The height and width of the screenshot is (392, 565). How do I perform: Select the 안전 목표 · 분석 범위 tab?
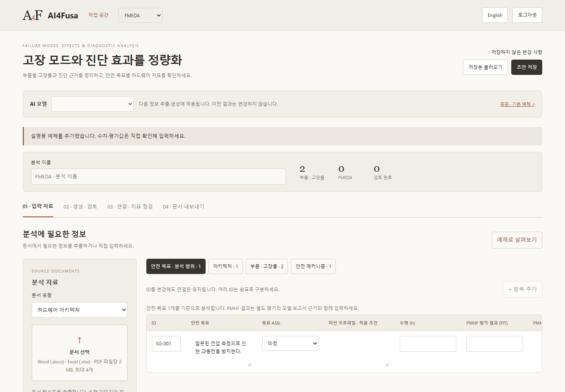pyautogui.click(x=176, y=266)
